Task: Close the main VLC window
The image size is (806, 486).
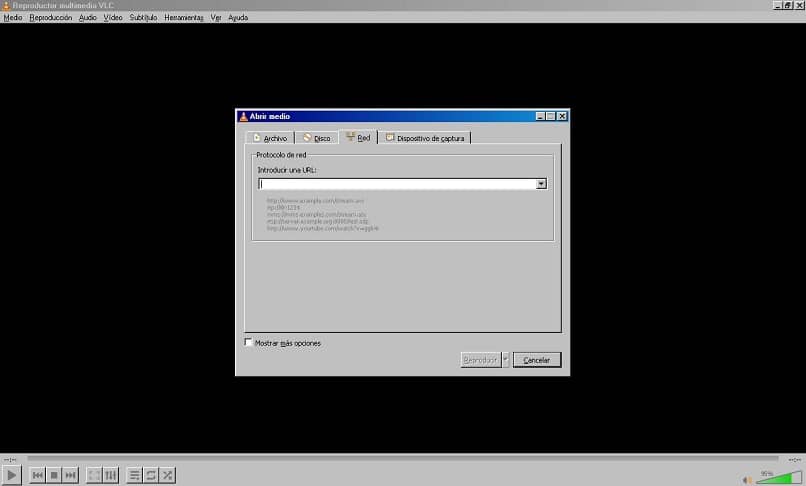Action: point(799,5)
